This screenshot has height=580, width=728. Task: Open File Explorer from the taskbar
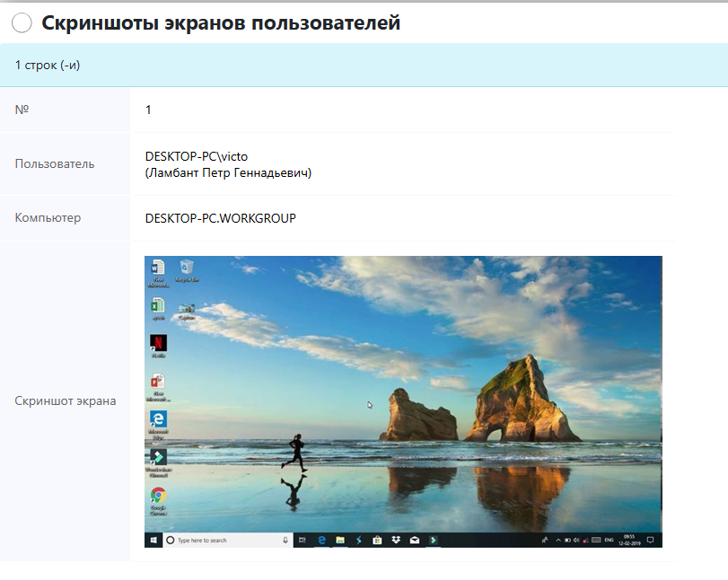(340, 540)
